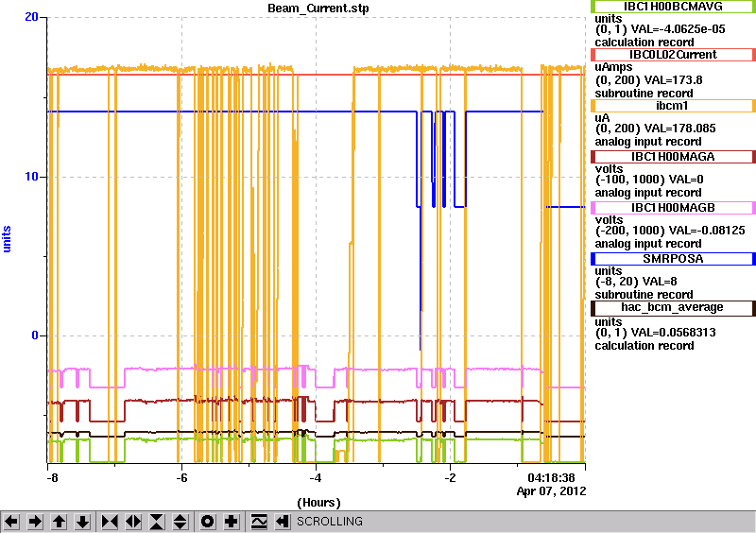Viewport: 756px width, 533px height.
Task: Click 'volts' under IBC1H00MAGB
Action: point(609,220)
